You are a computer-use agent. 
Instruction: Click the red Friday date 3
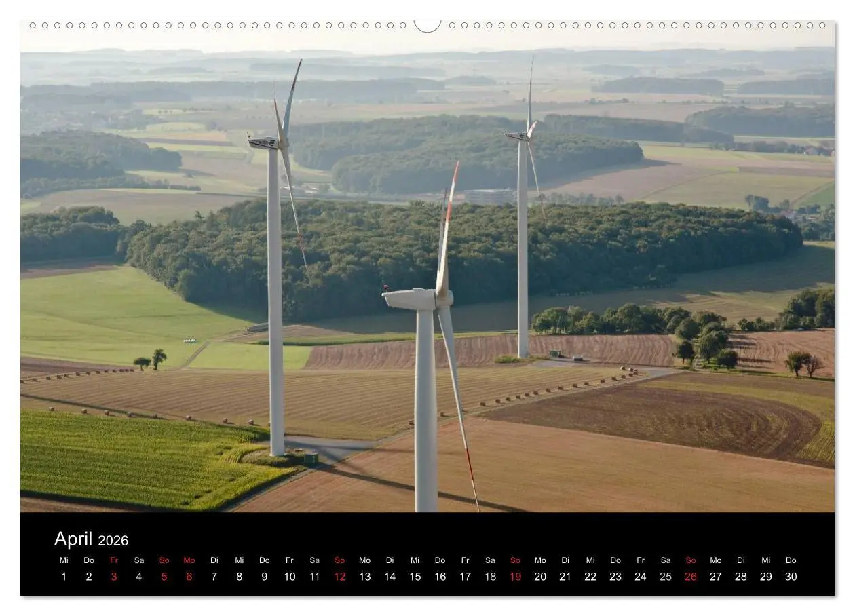(x=114, y=577)
